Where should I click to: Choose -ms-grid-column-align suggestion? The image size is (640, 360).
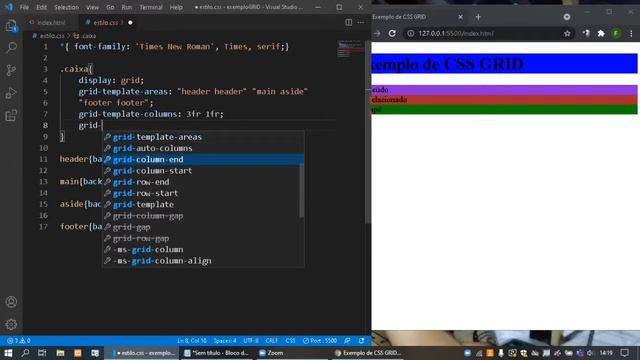(x=203, y=260)
